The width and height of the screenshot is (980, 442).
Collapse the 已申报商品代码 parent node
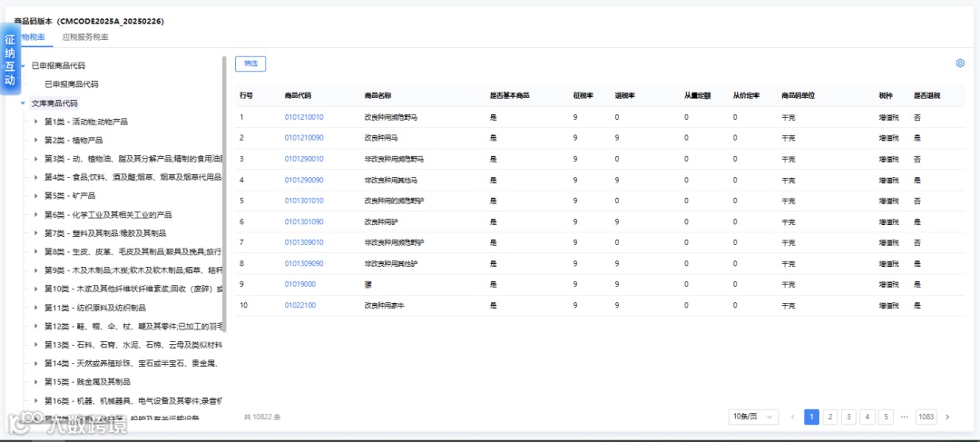[x=23, y=65]
